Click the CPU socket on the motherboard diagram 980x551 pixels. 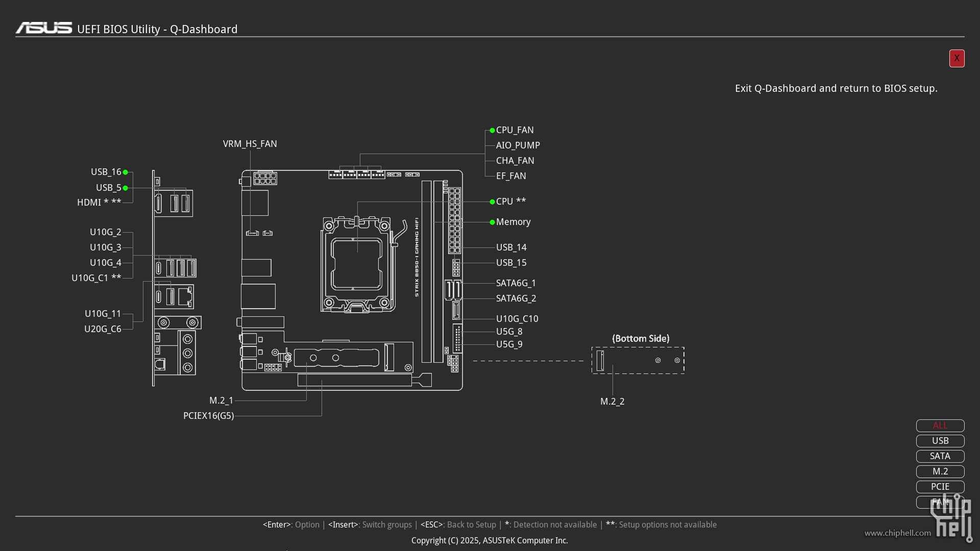(x=358, y=264)
